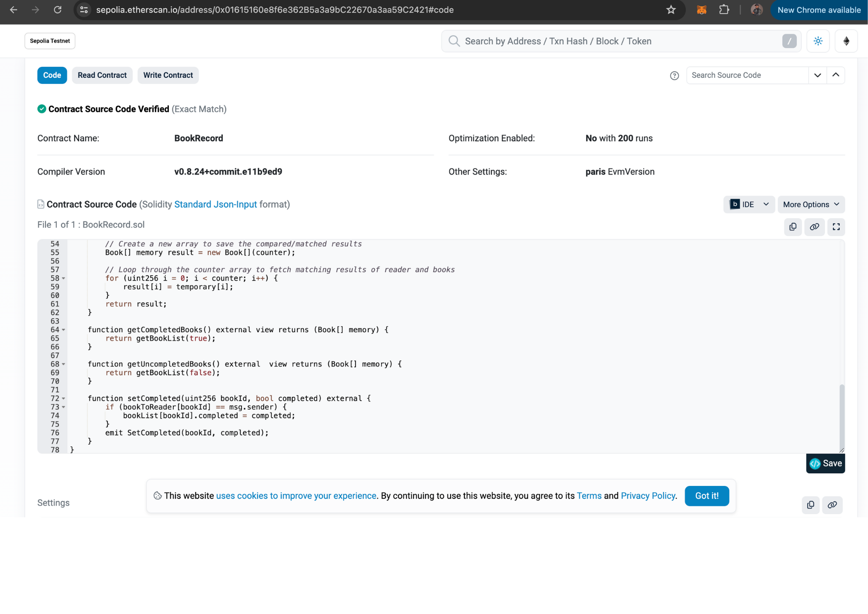Bookmark the page via the star icon

(x=671, y=10)
